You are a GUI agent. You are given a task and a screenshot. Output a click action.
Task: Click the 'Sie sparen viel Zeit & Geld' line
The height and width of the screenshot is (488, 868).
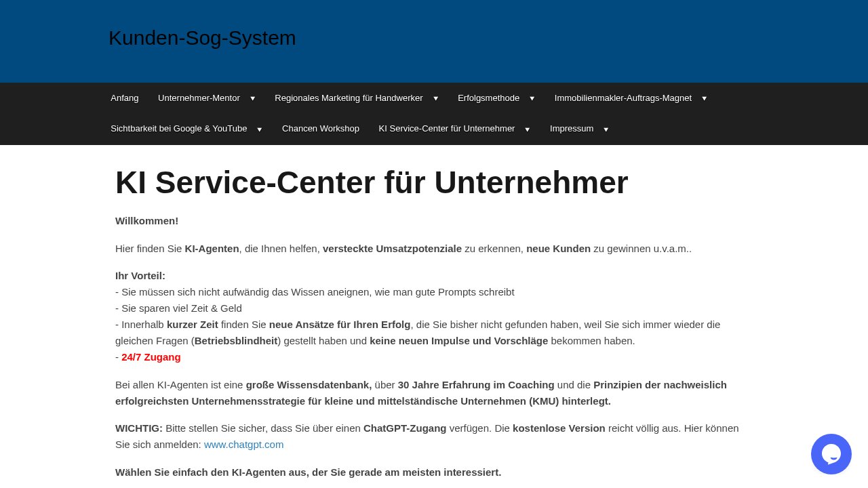tap(179, 308)
